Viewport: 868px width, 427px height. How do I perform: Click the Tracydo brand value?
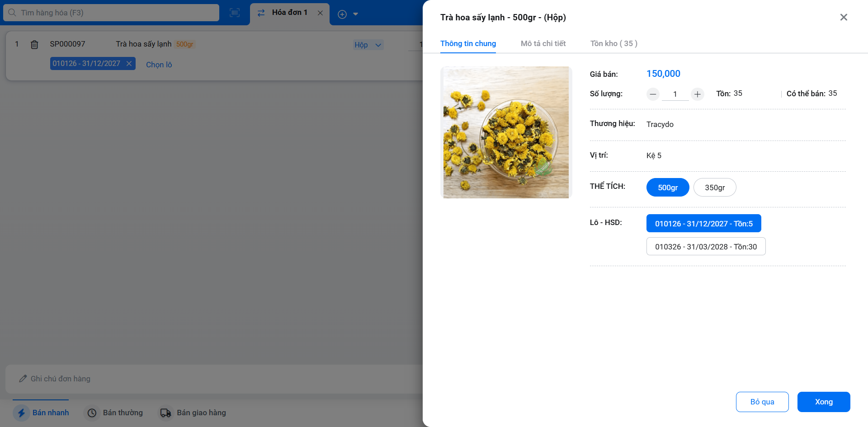coord(660,124)
